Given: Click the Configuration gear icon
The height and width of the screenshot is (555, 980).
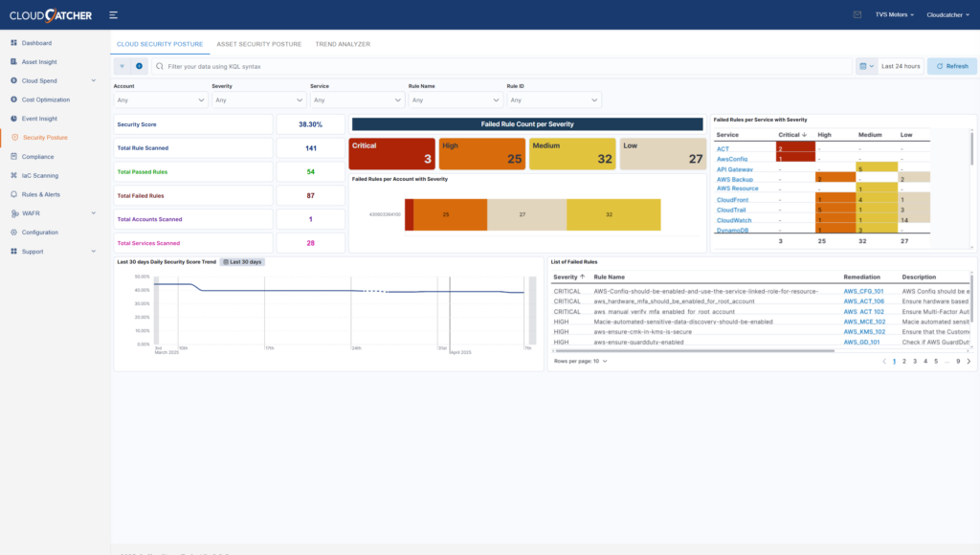Looking at the screenshot, I should [x=13, y=232].
